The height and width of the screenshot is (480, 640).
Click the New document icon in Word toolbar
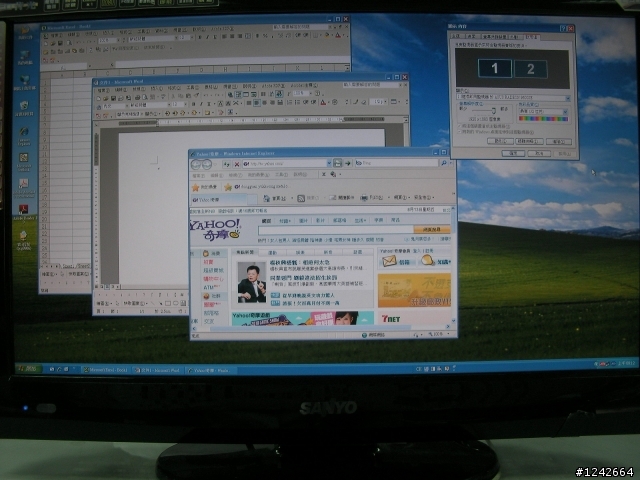click(x=98, y=98)
